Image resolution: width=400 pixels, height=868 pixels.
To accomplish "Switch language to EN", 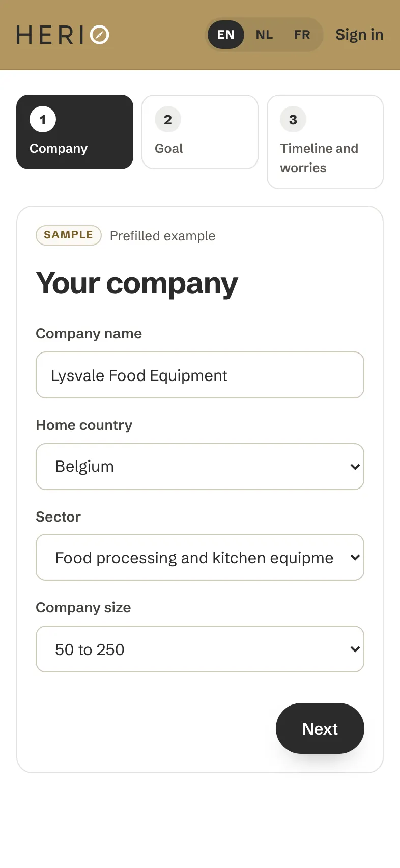I will [226, 35].
